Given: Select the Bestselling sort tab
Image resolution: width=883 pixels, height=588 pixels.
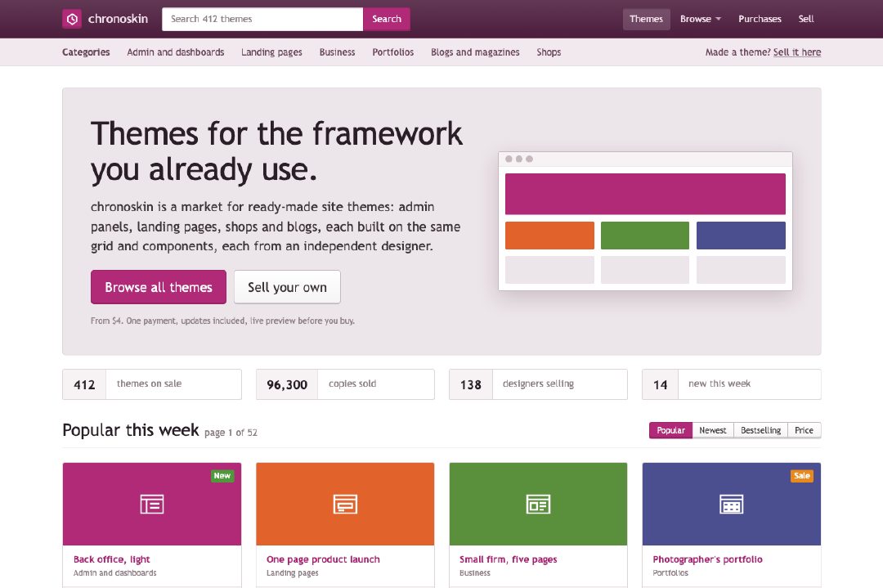Looking at the screenshot, I should point(761,430).
